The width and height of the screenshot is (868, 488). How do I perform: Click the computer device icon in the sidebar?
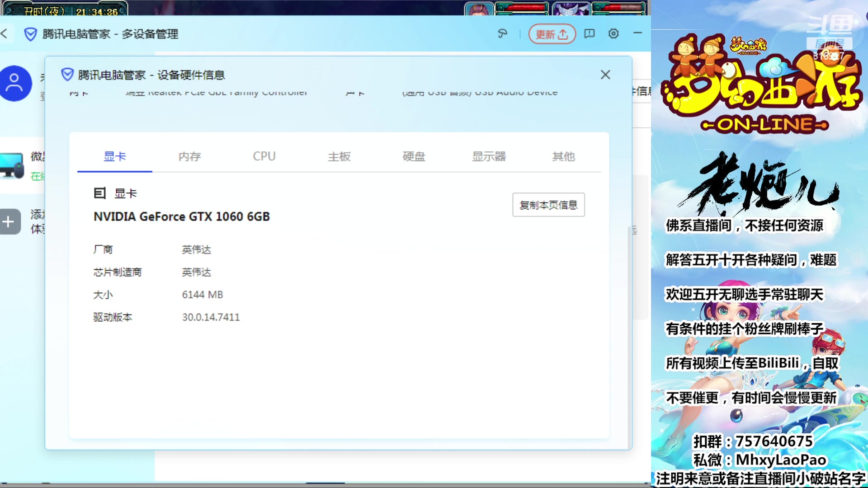tap(12, 166)
